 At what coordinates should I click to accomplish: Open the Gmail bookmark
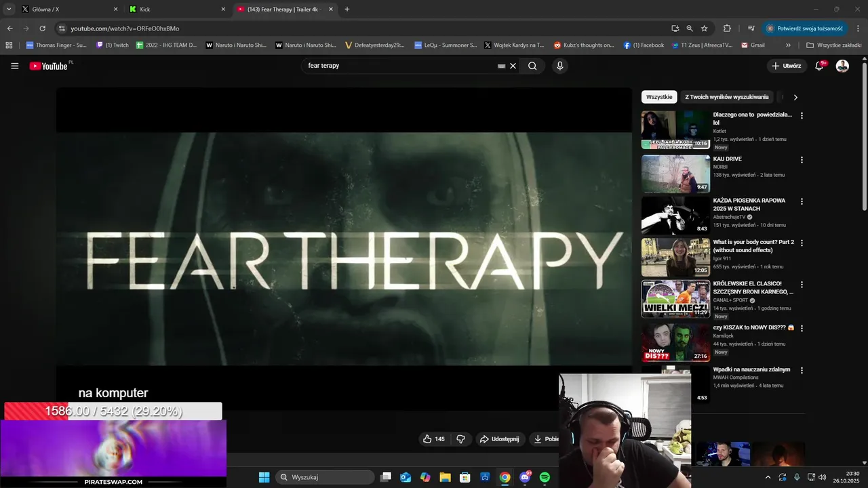pyautogui.click(x=753, y=45)
